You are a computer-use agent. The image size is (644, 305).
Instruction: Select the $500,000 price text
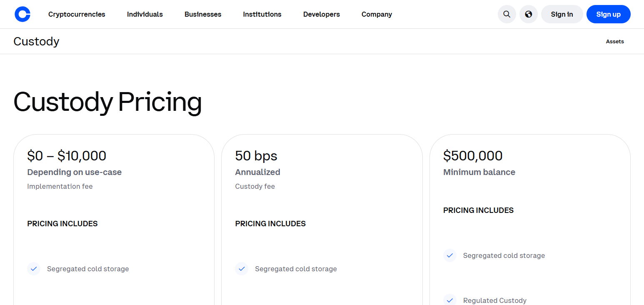pyautogui.click(x=473, y=156)
